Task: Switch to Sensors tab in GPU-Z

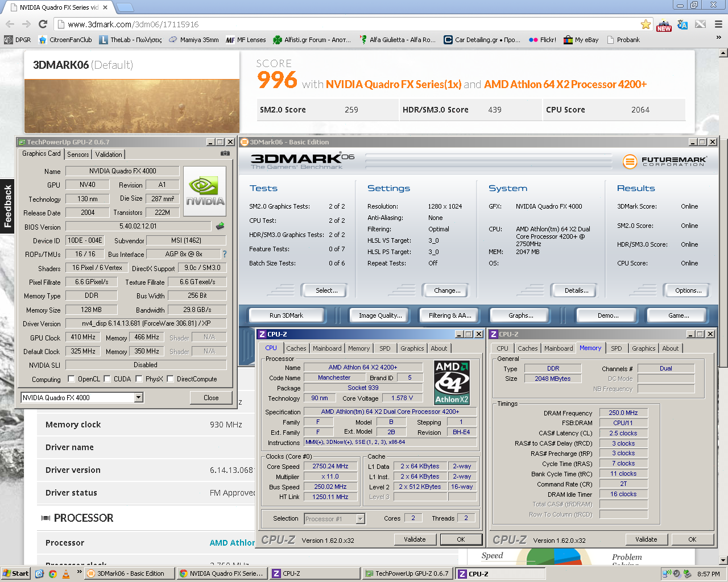Action: point(78,155)
